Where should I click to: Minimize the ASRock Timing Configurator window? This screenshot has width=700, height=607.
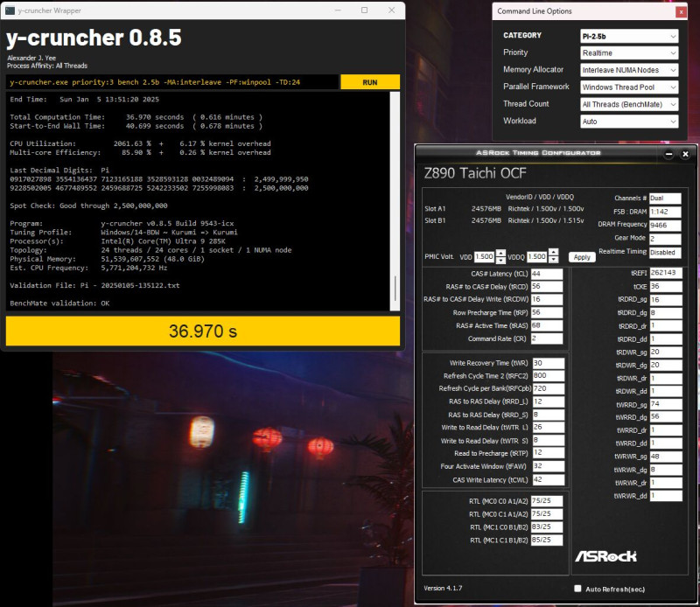(668, 155)
